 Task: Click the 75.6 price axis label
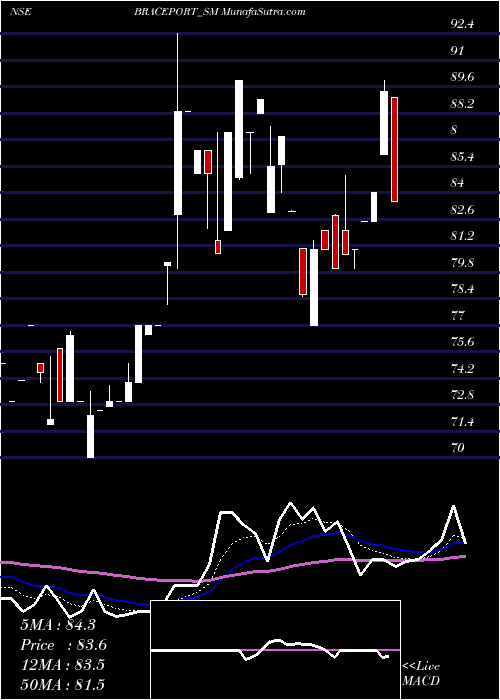(x=462, y=342)
